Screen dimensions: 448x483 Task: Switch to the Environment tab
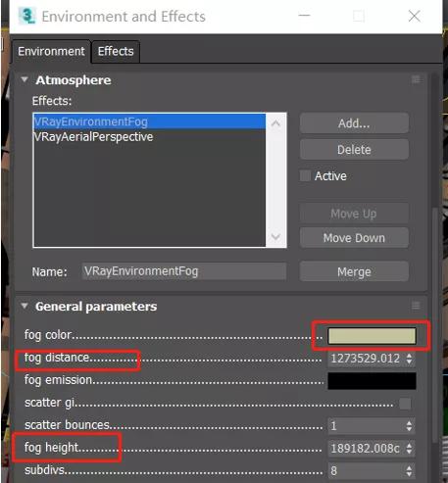[x=51, y=52]
